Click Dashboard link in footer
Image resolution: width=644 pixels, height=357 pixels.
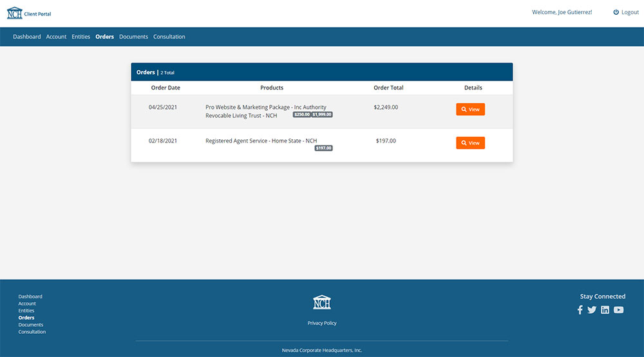click(x=30, y=296)
